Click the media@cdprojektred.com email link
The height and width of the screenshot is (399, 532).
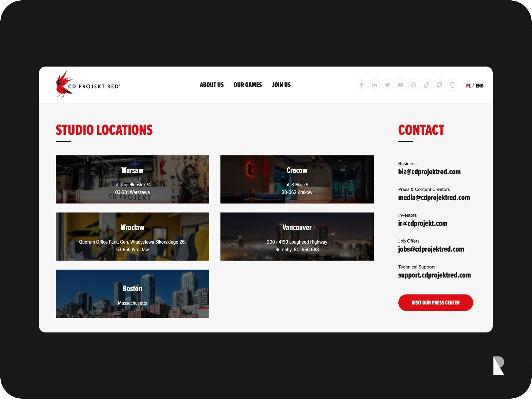point(434,198)
